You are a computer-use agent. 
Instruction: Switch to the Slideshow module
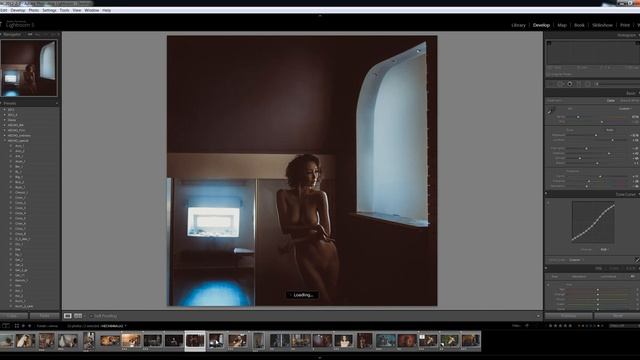coord(602,25)
